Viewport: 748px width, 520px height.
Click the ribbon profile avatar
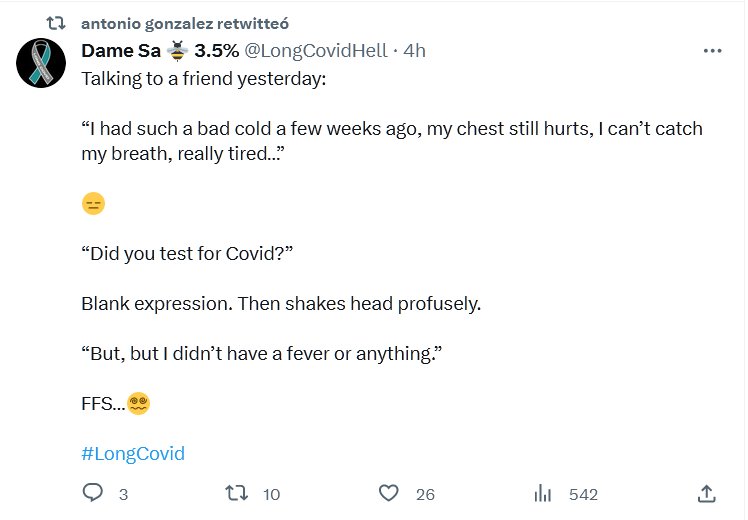click(x=42, y=66)
